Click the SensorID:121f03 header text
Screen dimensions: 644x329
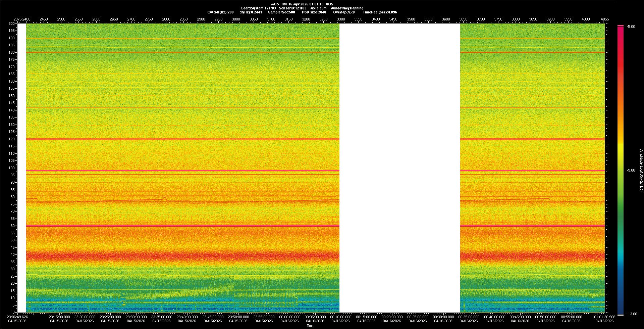(x=292, y=8)
